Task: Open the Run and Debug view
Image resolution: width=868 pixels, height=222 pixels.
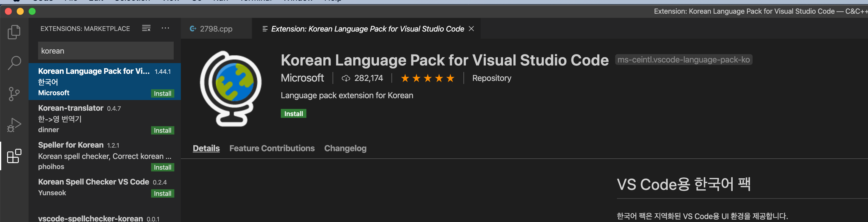Action: tap(14, 125)
